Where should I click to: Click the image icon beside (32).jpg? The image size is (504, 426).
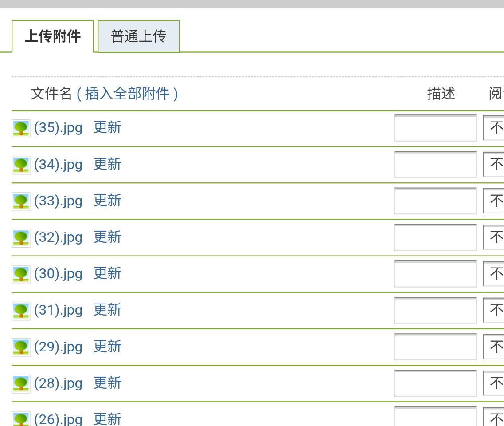click(x=21, y=238)
